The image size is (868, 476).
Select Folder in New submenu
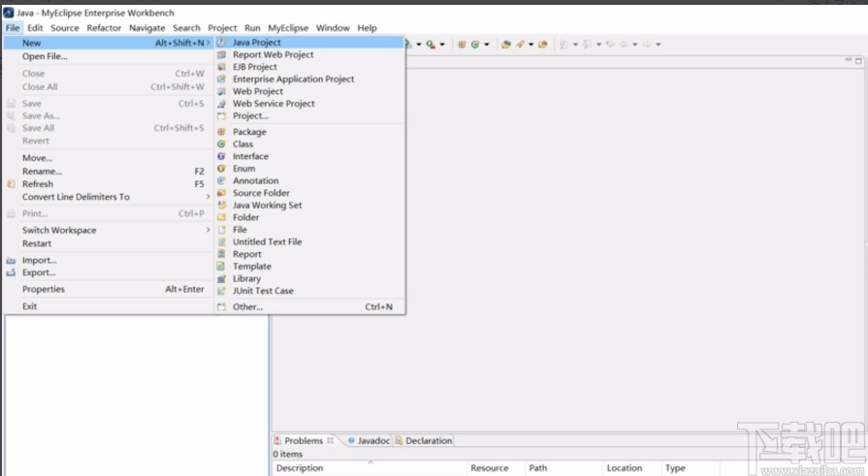[310, 217]
